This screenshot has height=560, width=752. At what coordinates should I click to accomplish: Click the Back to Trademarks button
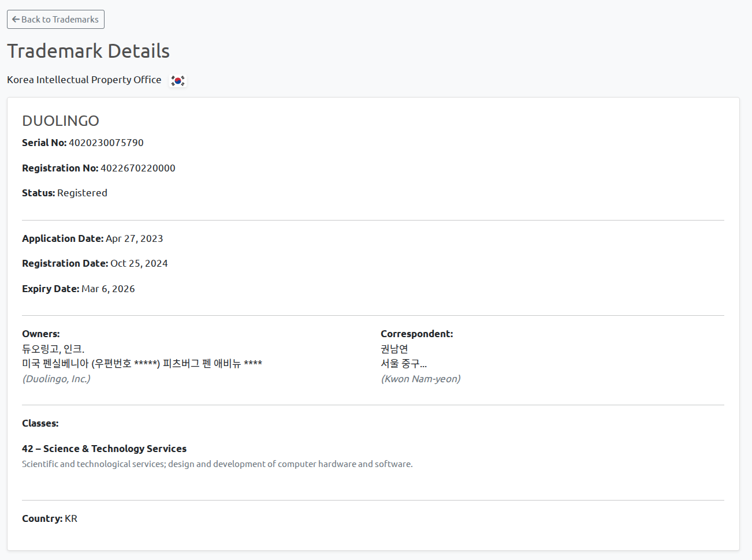[55, 19]
